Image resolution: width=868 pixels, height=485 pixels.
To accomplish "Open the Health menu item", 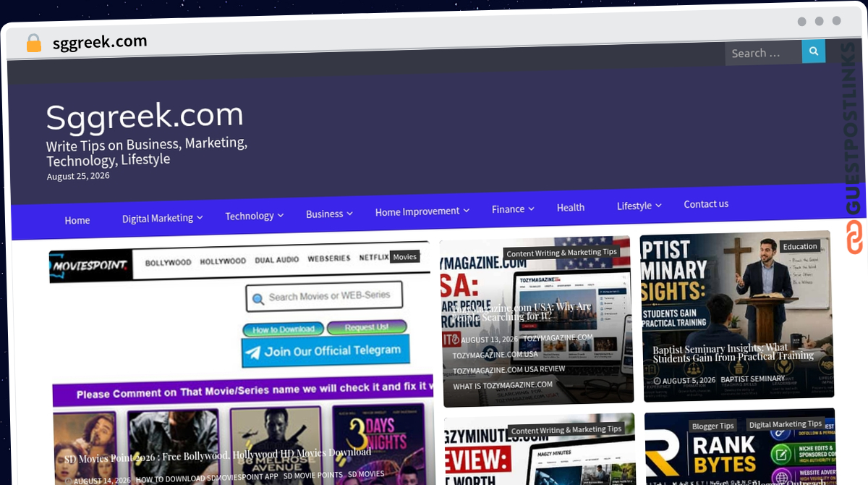I will click(x=571, y=208).
